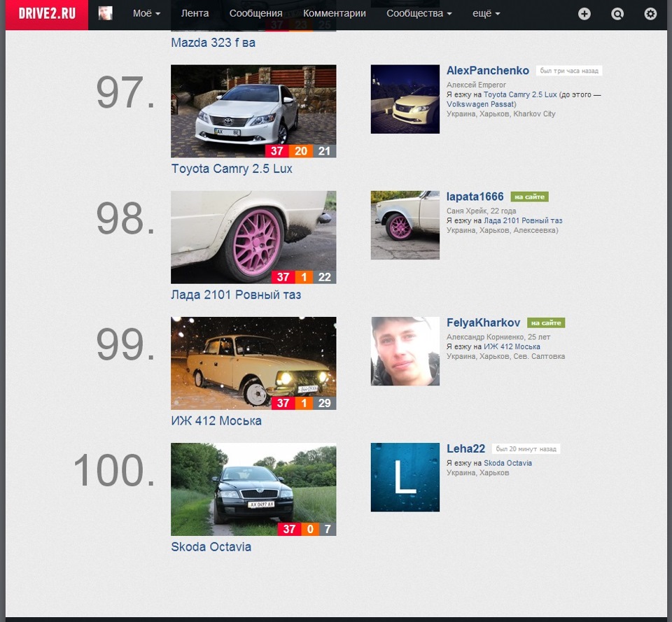Open the Skoda Octavia title link
Screen dimensions: 672x622
tap(211, 546)
